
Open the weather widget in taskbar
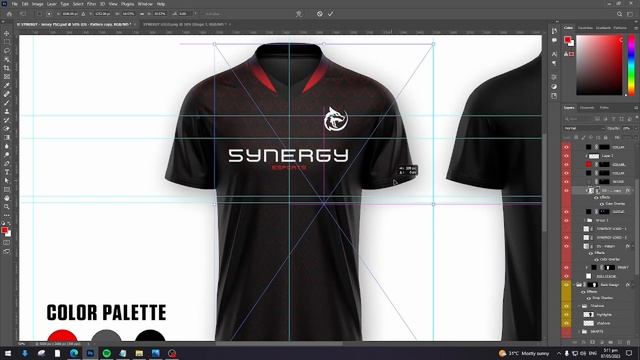coord(524,353)
